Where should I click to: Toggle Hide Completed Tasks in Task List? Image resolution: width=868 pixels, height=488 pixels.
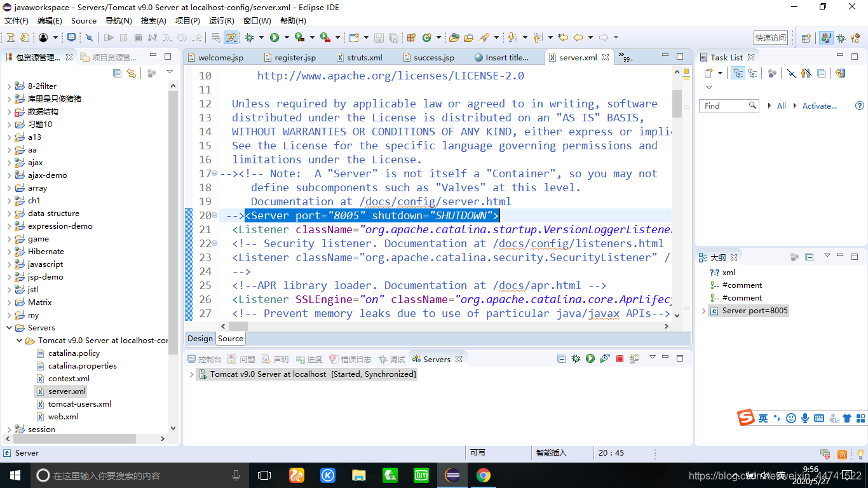point(792,73)
